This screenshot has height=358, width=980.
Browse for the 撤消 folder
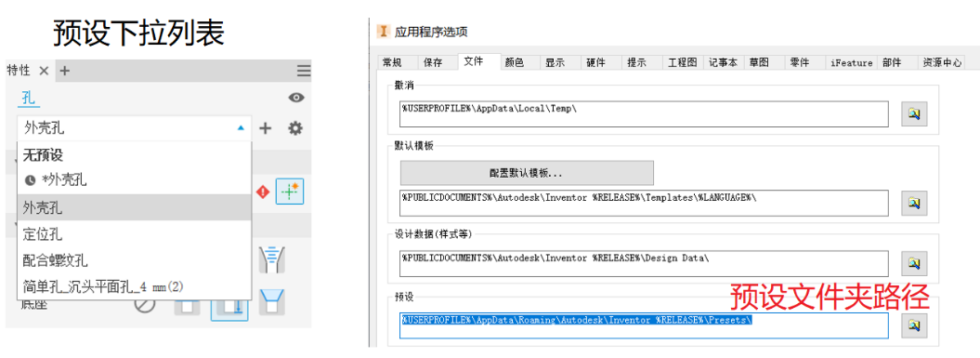914,113
